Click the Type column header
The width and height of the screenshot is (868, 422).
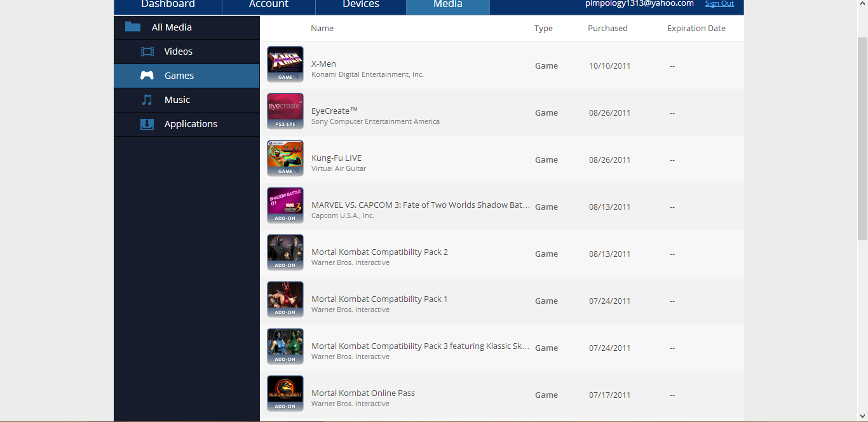tap(543, 29)
